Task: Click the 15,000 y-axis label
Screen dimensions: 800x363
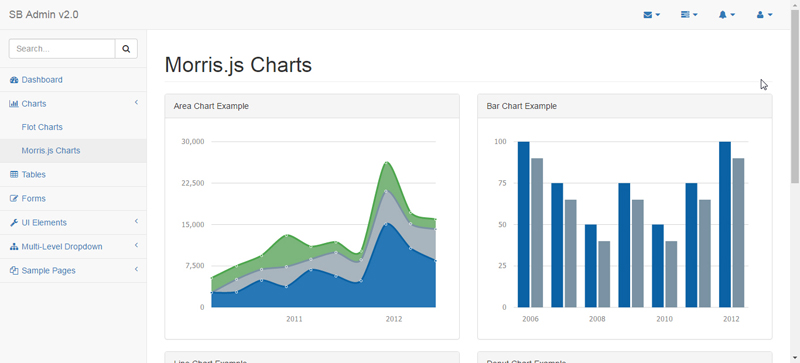Action: click(x=193, y=224)
